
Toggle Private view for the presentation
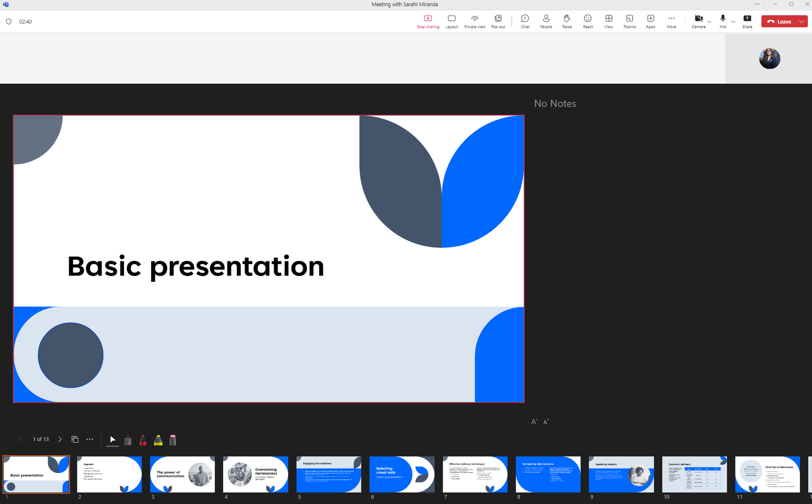[x=475, y=21]
